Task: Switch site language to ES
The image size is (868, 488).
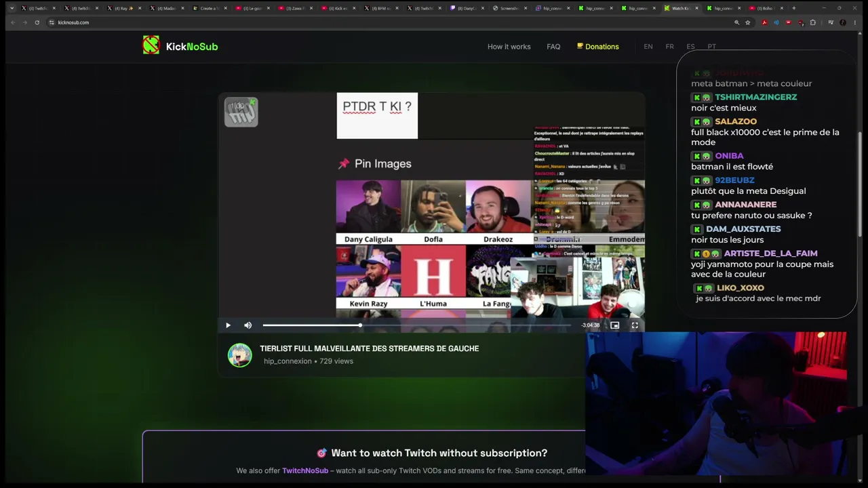Action: [x=690, y=47]
